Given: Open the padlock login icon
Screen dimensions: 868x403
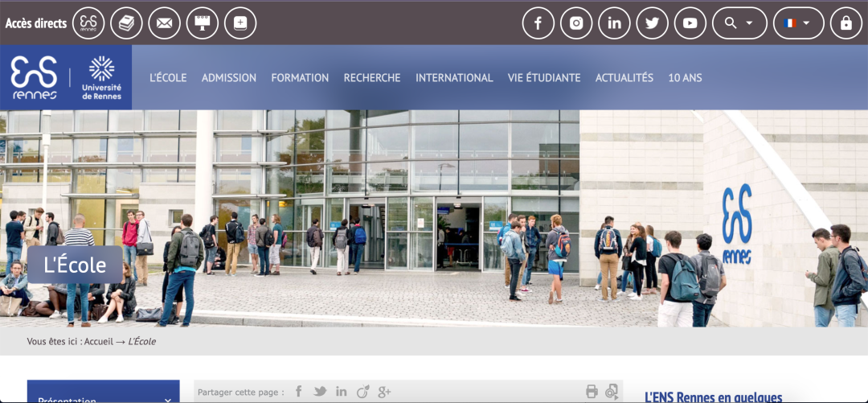Looking at the screenshot, I should (x=845, y=23).
